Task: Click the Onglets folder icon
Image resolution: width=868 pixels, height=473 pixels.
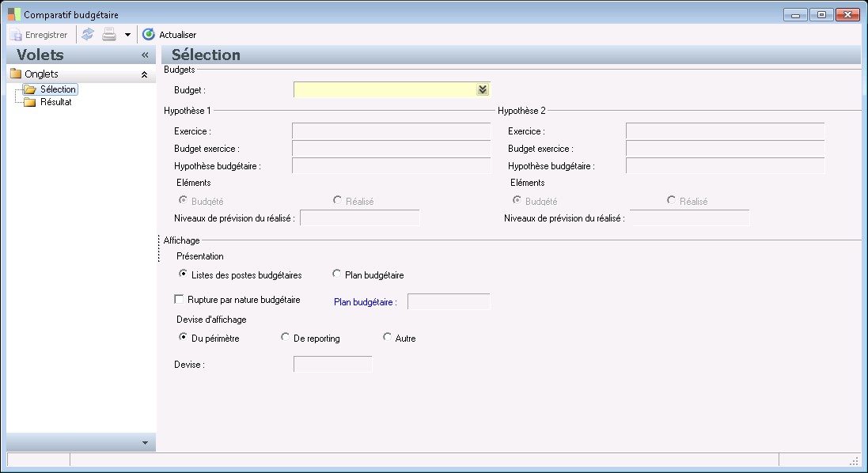Action: click(16, 74)
